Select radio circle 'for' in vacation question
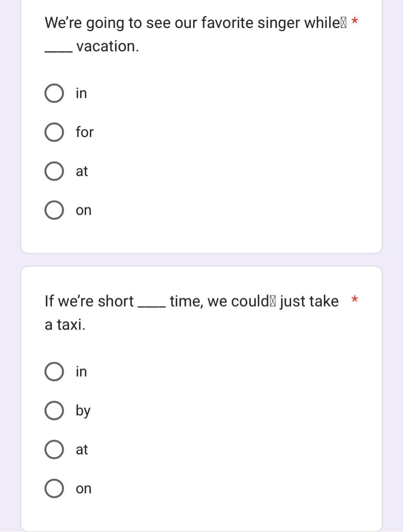This screenshot has height=532, width=403. (54, 132)
